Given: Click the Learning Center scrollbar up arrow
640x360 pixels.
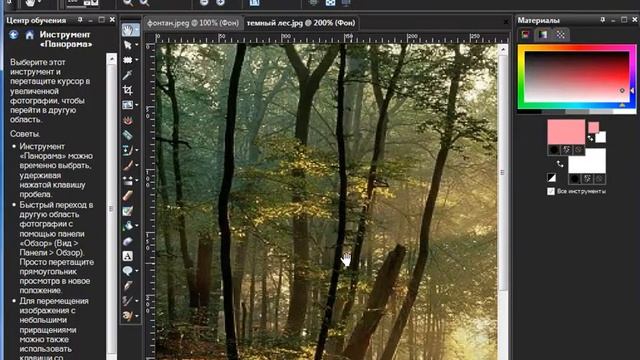Looking at the screenshot, I should click(111, 59).
